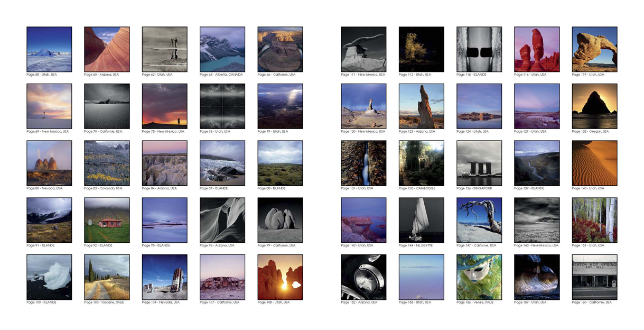
Task: Select the Page 60 Arizona sandstone wave photo
Action: (x=107, y=49)
